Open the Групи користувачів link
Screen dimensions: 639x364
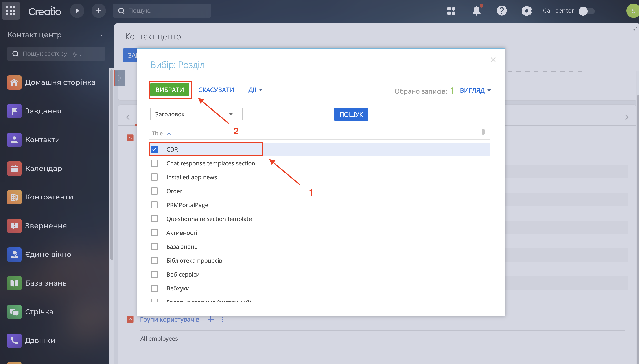coord(170,319)
